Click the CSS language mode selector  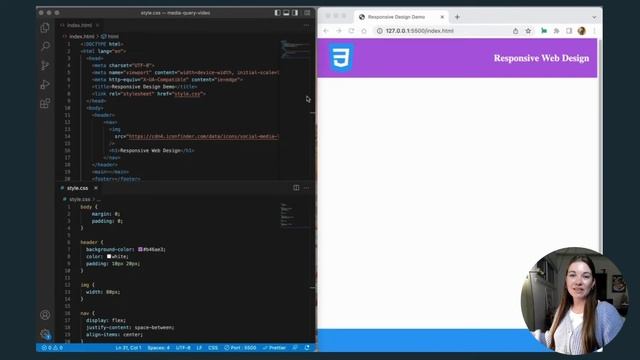click(213, 348)
